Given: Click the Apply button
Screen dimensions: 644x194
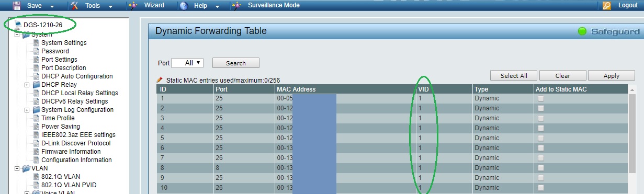Looking at the screenshot, I should tap(611, 75).
